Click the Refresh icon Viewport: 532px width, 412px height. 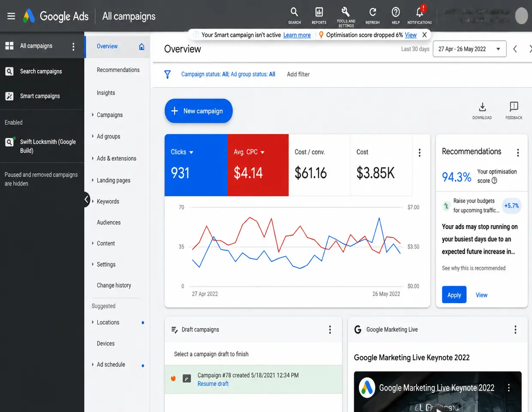point(372,15)
